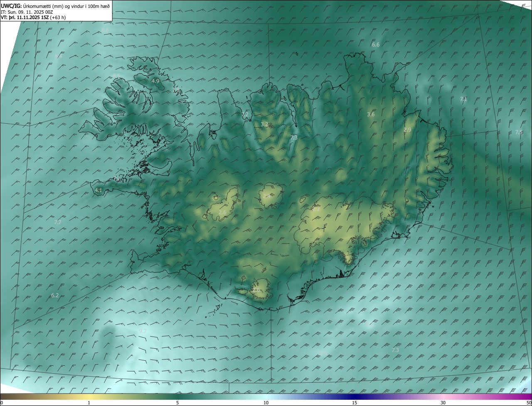Select the 4.1 value on Snæfellsnes
Viewport: 532px width, 406px height.
[99, 191]
